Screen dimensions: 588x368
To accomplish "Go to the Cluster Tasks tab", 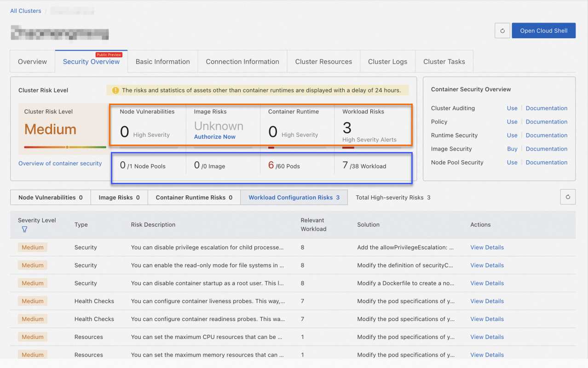I will click(x=444, y=62).
